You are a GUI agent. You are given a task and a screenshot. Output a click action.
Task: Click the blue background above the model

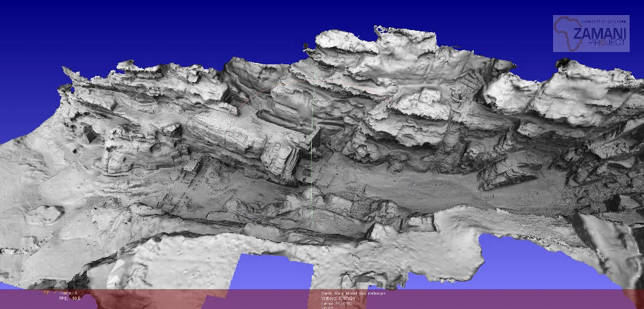[171, 27]
